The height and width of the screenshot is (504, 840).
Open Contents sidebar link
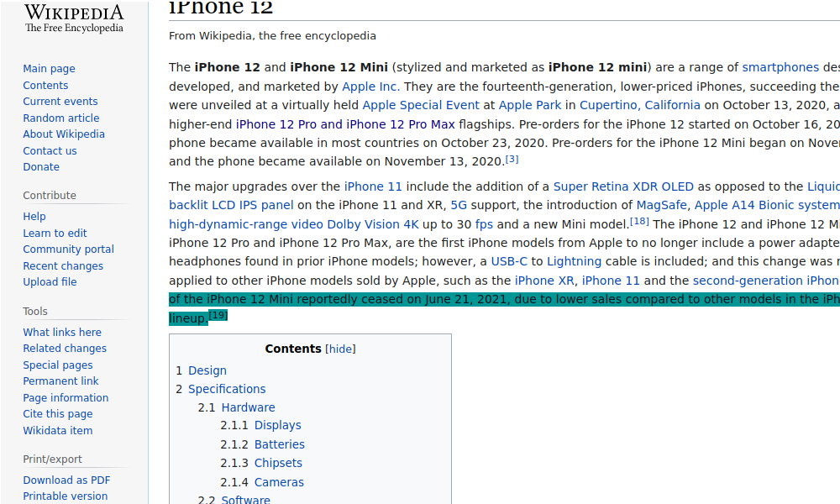[45, 85]
